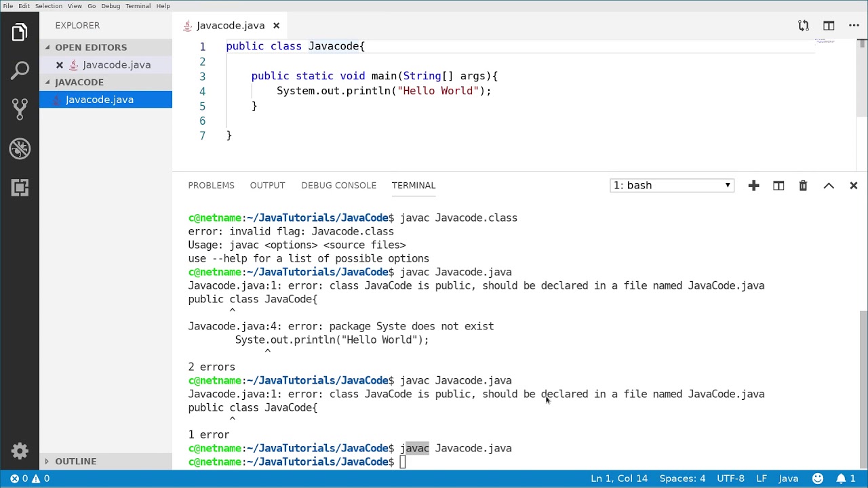The height and width of the screenshot is (488, 868).
Task: Change indentation via Spaces: 4
Action: [x=682, y=479]
